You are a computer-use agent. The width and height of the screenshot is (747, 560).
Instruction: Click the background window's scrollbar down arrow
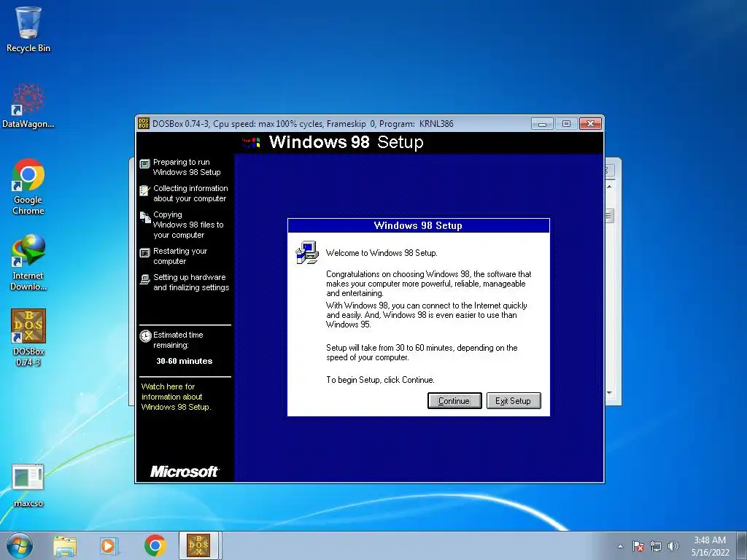609,393
